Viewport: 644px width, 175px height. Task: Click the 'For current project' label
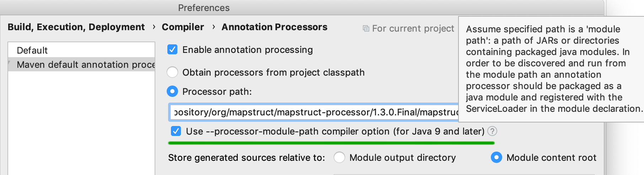tap(413, 28)
